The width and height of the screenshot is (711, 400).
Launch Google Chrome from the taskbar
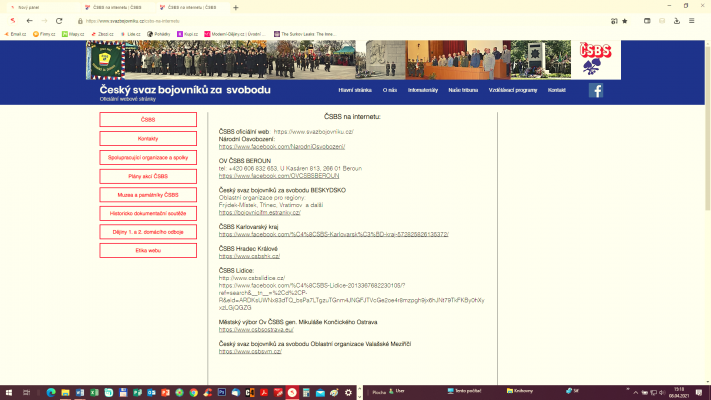click(194, 393)
